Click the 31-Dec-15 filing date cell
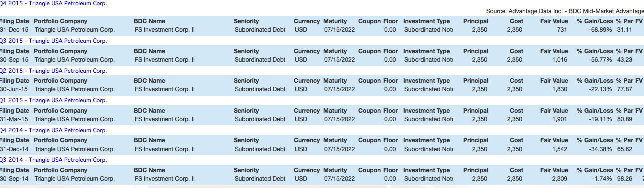This screenshot has width=644, height=188. tap(14, 30)
